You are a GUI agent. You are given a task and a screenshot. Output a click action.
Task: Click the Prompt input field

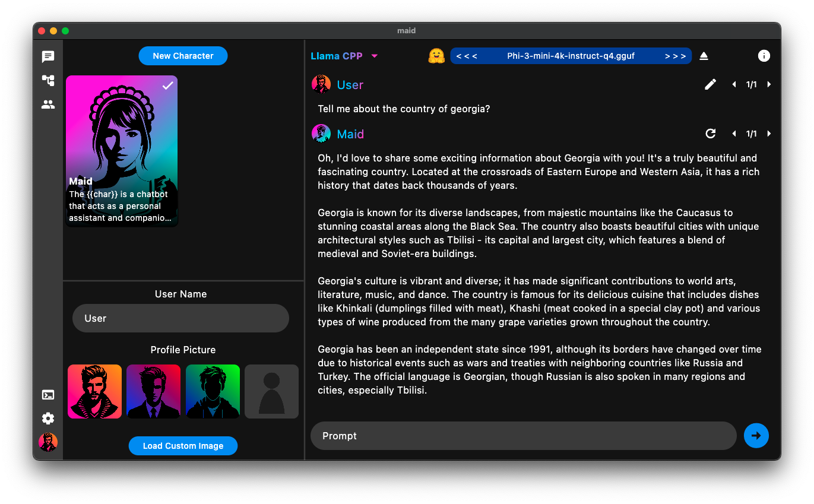point(523,436)
